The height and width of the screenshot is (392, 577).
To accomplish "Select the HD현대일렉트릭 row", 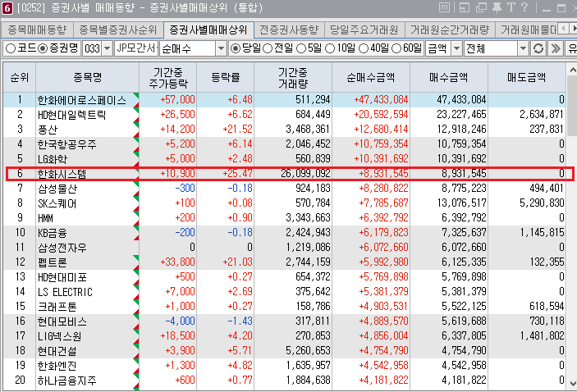I will pos(285,114).
